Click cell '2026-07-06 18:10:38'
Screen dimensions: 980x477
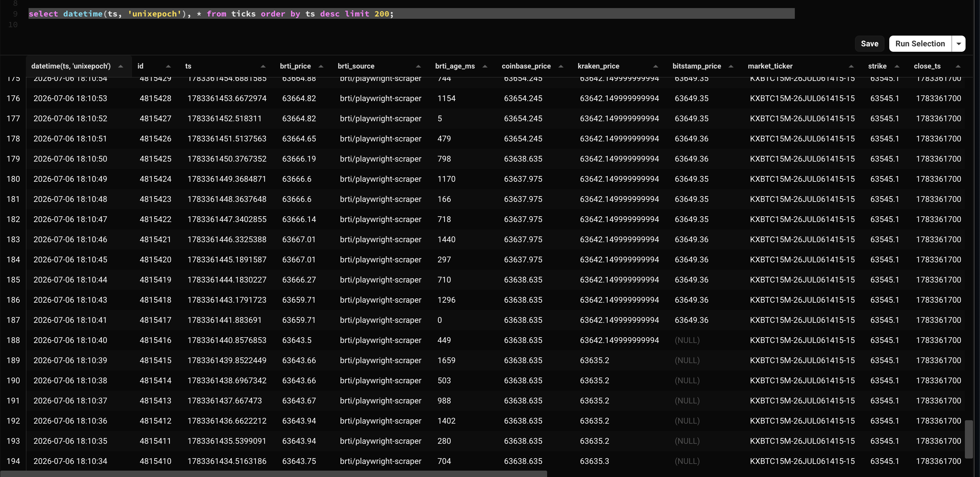(70, 381)
